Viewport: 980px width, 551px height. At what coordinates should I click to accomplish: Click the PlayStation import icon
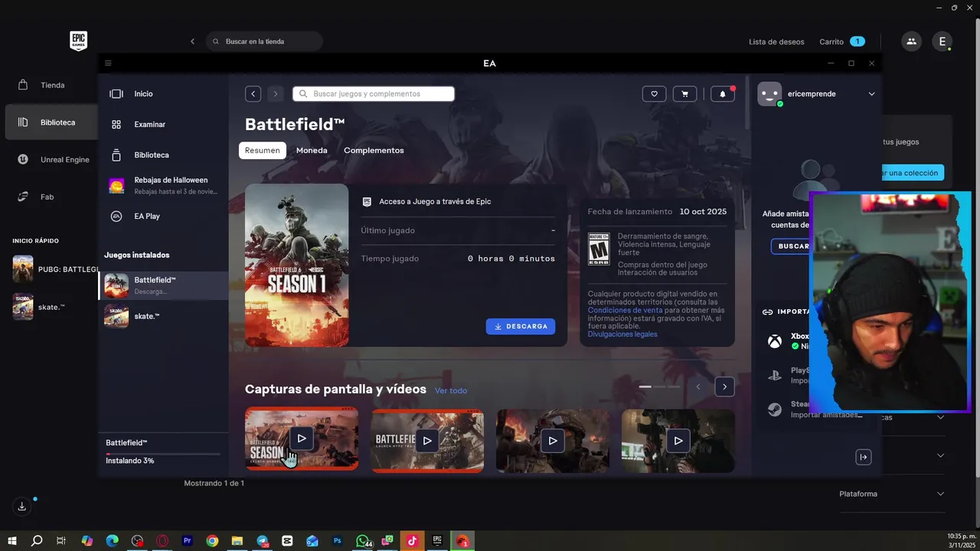tap(775, 375)
